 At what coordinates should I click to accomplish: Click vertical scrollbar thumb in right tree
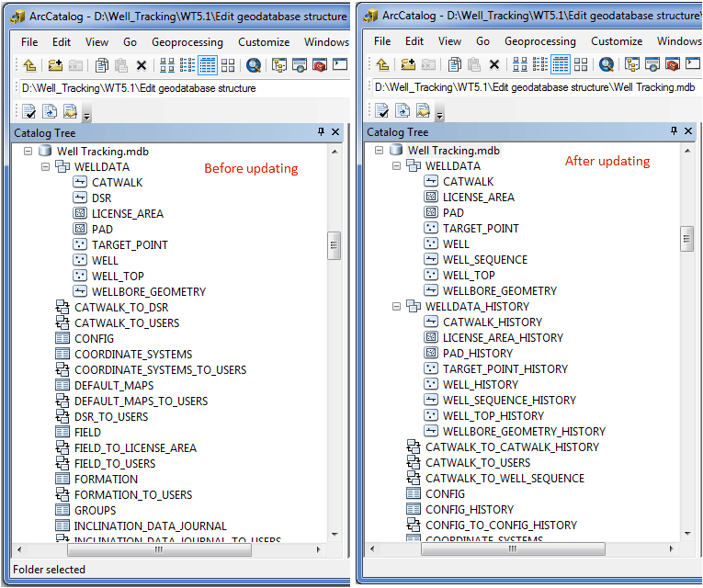[x=686, y=239]
